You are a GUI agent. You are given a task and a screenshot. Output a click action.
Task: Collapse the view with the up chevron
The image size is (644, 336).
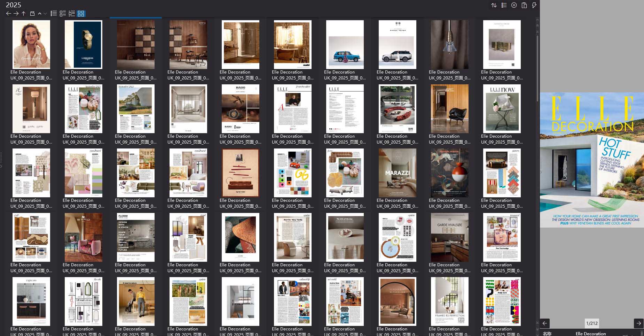click(x=39, y=13)
